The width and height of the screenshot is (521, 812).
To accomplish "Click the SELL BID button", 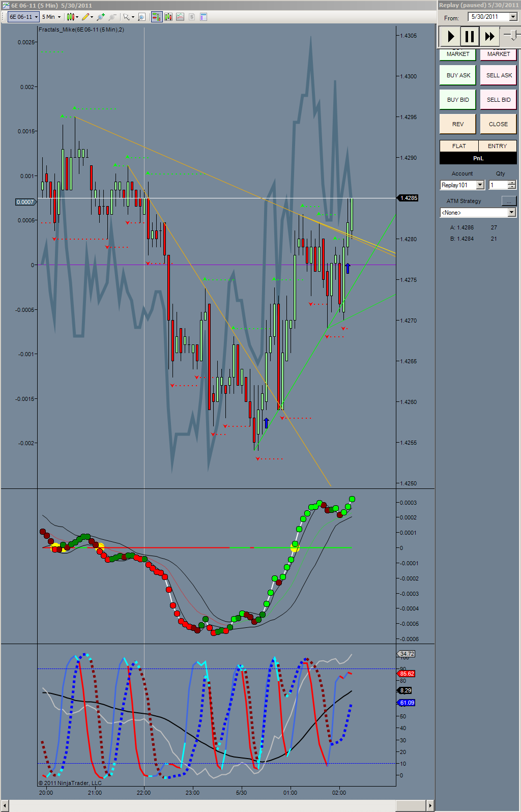I will (499, 100).
